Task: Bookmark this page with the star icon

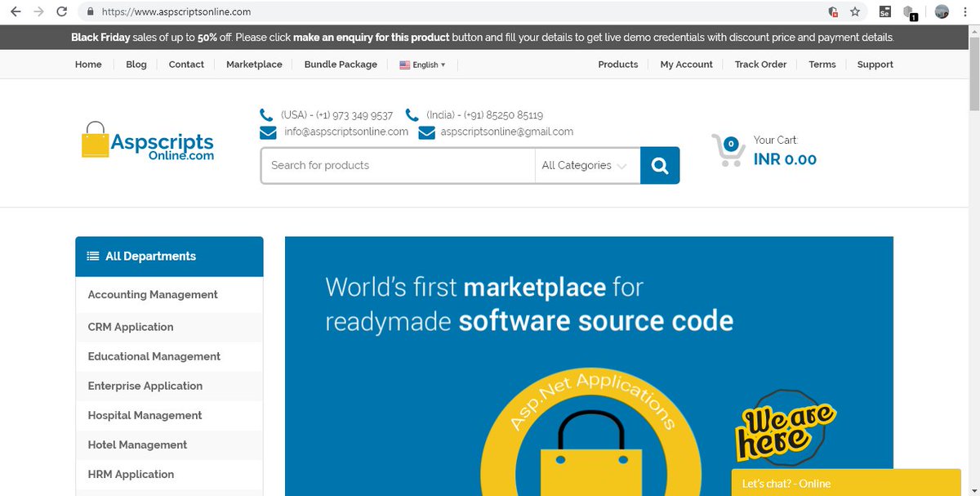Action: 855,12
